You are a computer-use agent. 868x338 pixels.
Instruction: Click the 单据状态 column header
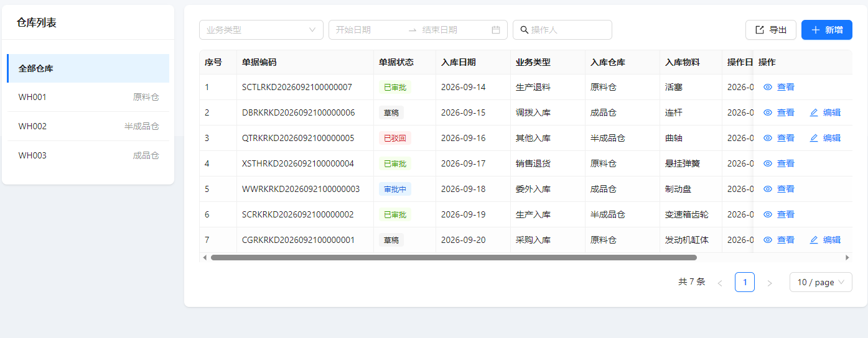click(x=404, y=62)
